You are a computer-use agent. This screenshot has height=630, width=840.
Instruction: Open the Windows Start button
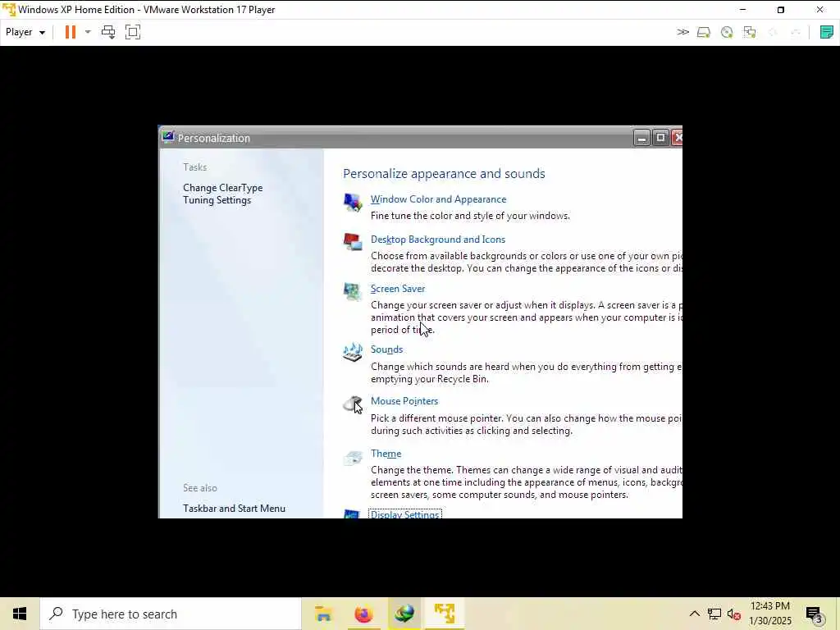(20, 614)
